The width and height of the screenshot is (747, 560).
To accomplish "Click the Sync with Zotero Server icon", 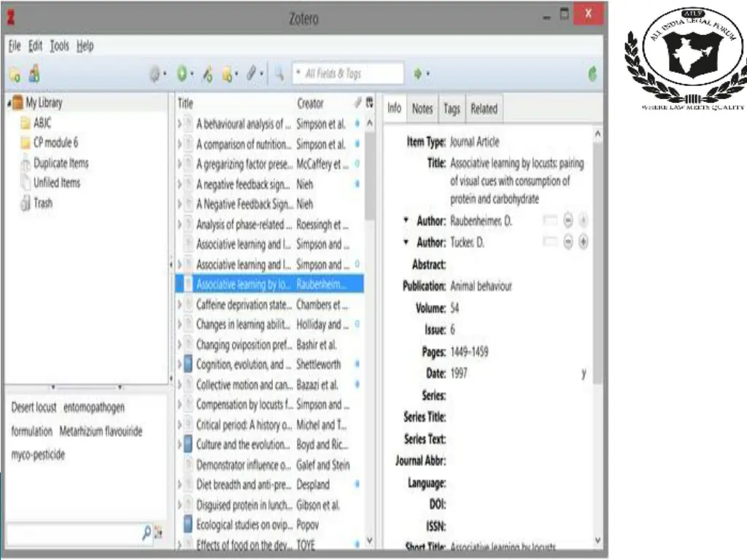I will [592, 74].
